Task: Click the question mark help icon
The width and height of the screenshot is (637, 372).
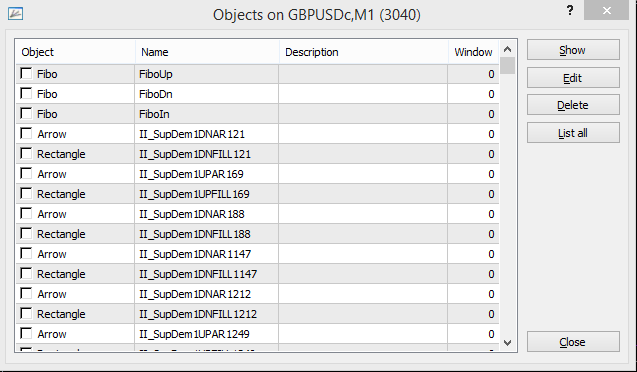Action: click(x=570, y=10)
